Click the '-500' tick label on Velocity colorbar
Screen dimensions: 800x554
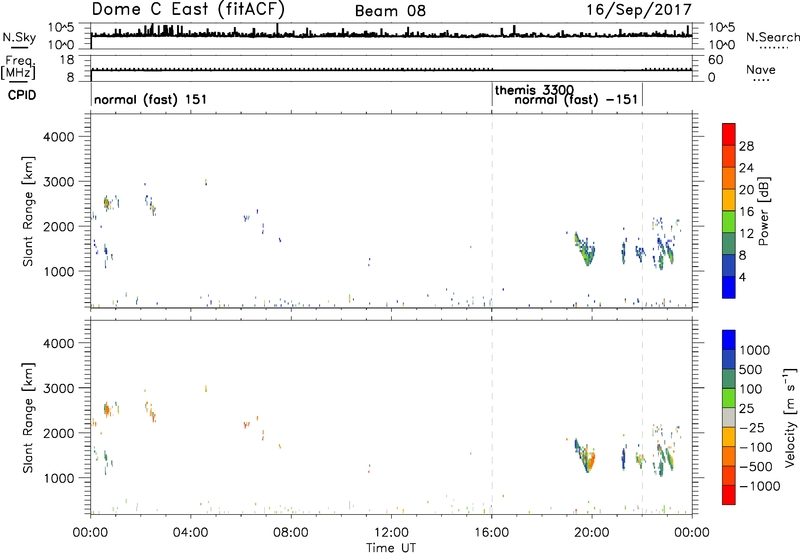click(756, 466)
